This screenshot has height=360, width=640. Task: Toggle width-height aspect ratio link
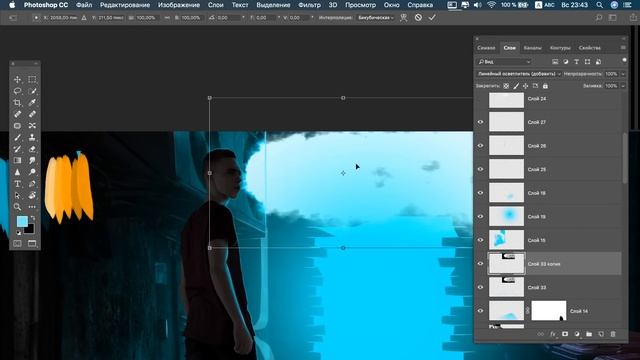click(167, 18)
